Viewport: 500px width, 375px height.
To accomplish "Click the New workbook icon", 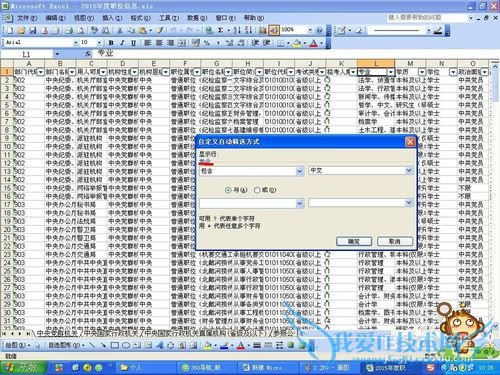I will [x=10, y=31].
